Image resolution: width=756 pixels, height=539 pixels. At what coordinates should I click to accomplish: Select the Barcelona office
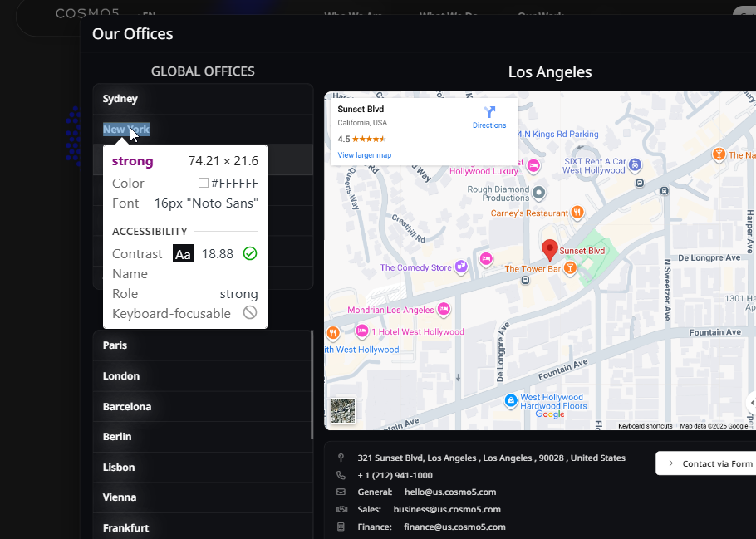[x=202, y=406]
